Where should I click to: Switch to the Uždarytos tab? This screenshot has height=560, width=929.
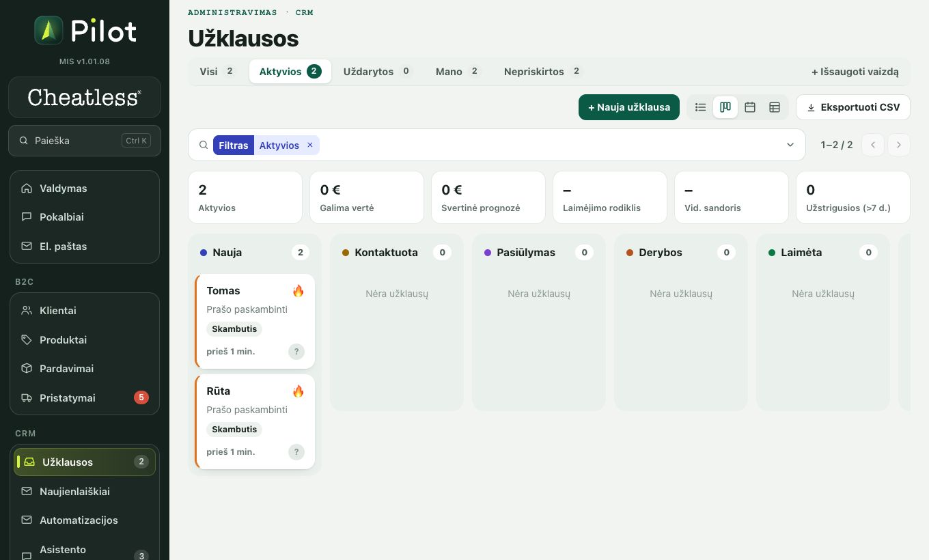tap(378, 72)
